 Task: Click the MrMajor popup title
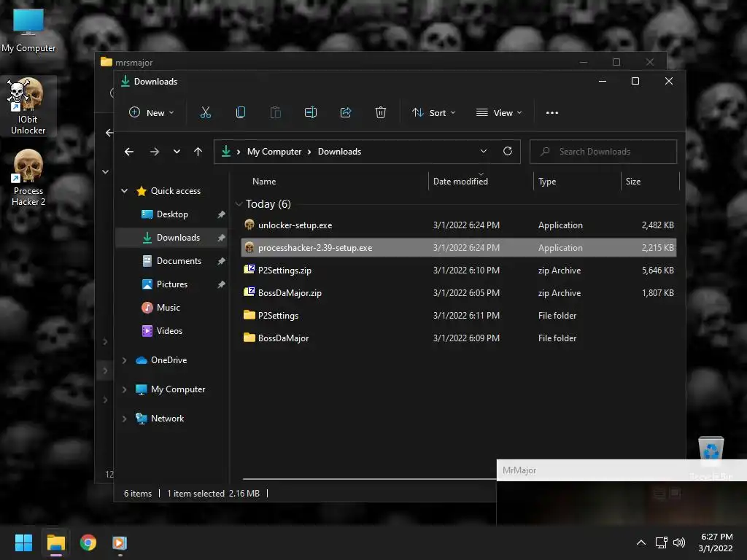click(519, 470)
